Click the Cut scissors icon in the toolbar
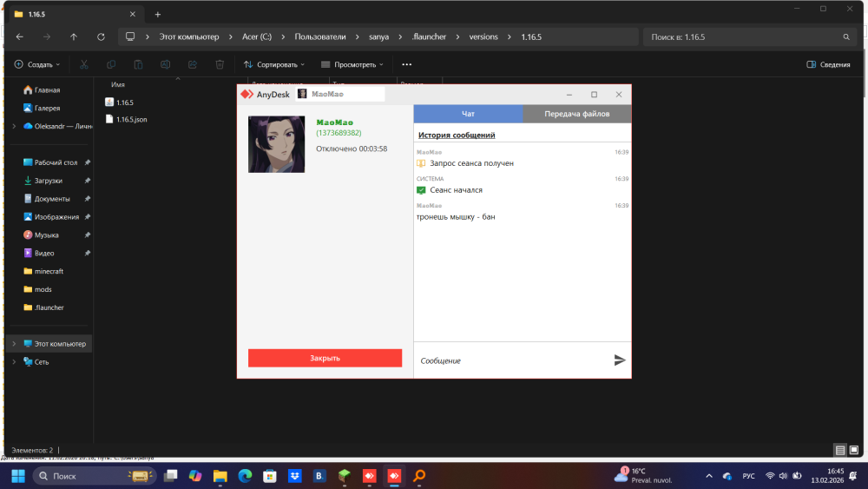The height and width of the screenshot is (489, 868). 84,64
